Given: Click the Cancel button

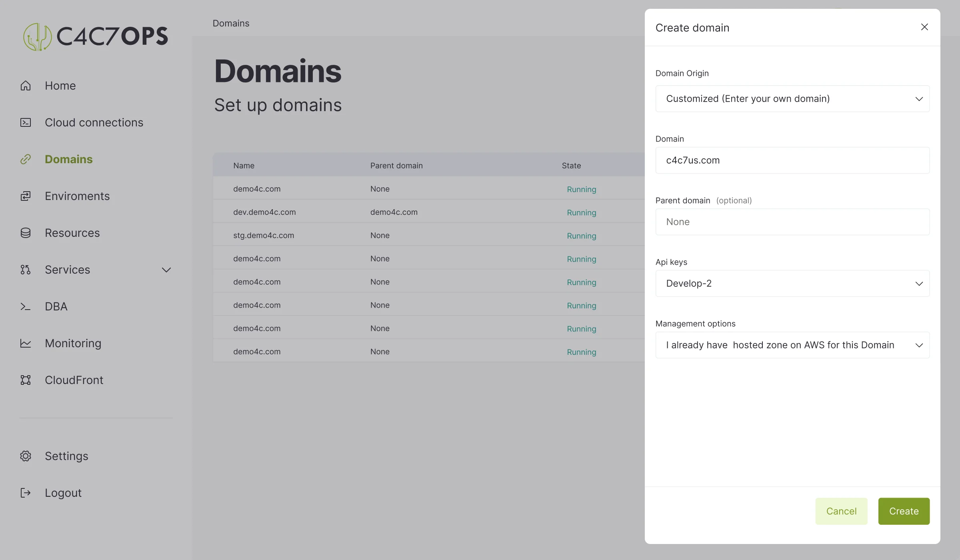Looking at the screenshot, I should coord(841,511).
